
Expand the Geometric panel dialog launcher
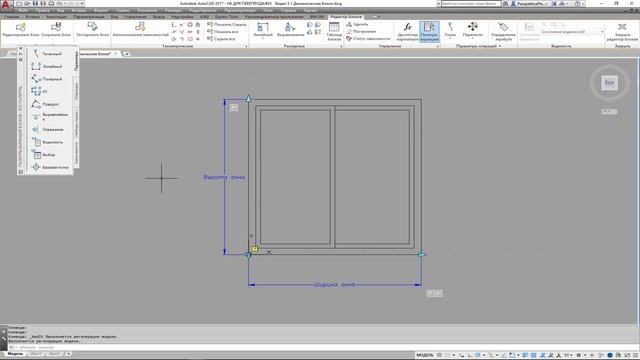click(x=246, y=47)
